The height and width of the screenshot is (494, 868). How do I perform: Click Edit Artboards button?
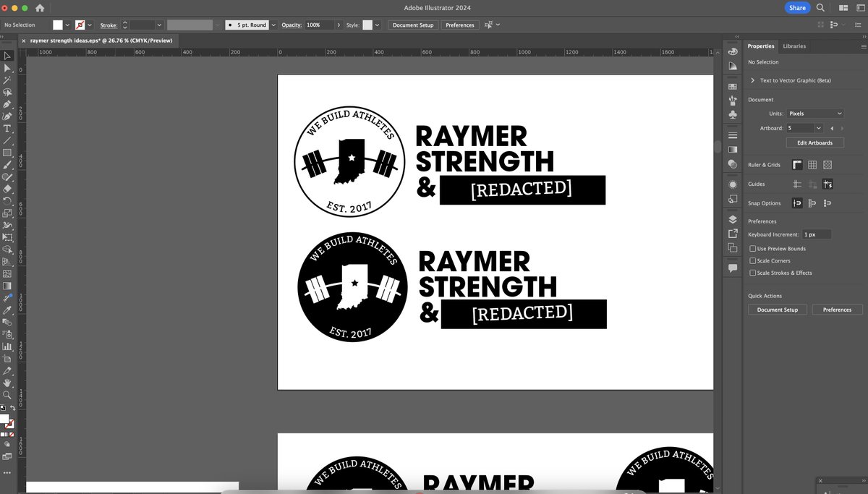pos(814,143)
